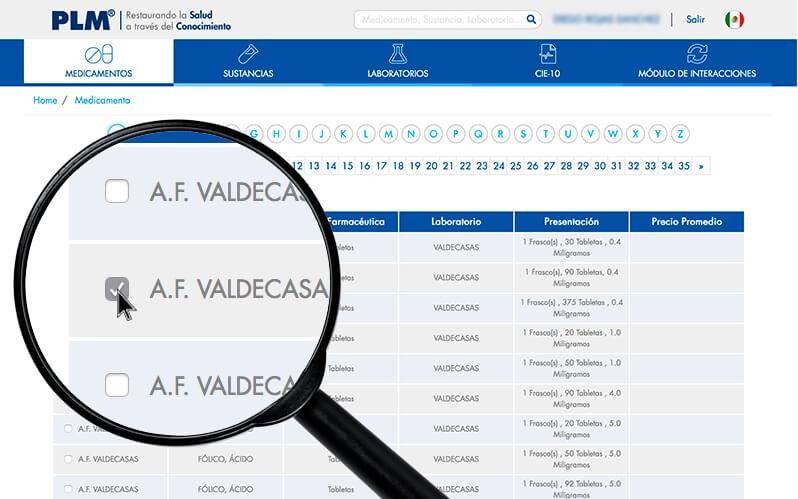The width and height of the screenshot is (798, 499).
Task: Focus the Medicamento, Sustancia, Laboratorio search field
Action: (x=439, y=19)
